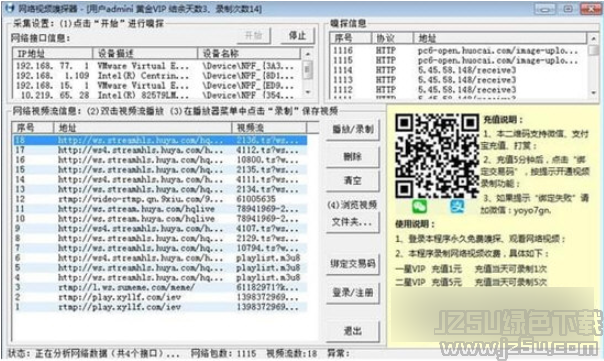604x361 pixels.
Task: Click the recharge QR code image
Action: [437, 156]
